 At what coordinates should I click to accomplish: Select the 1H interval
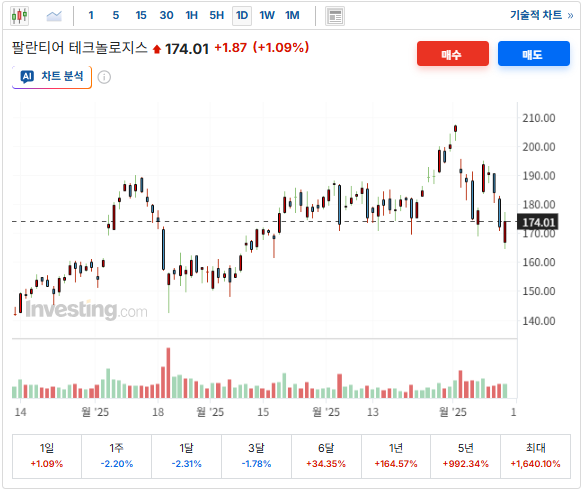point(192,16)
